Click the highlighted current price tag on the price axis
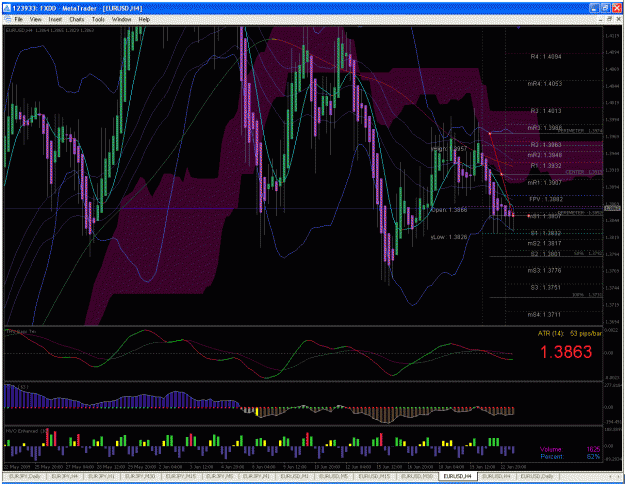Viewport: 625px width, 484px height. click(612, 207)
